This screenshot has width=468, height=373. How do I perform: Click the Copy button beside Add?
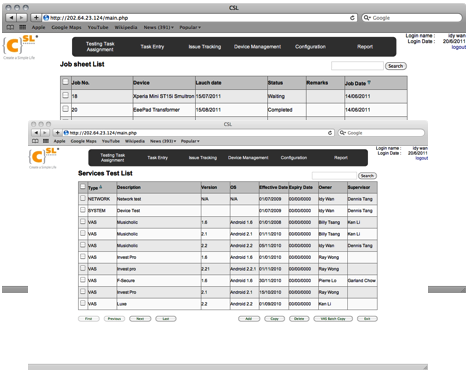[x=274, y=319]
